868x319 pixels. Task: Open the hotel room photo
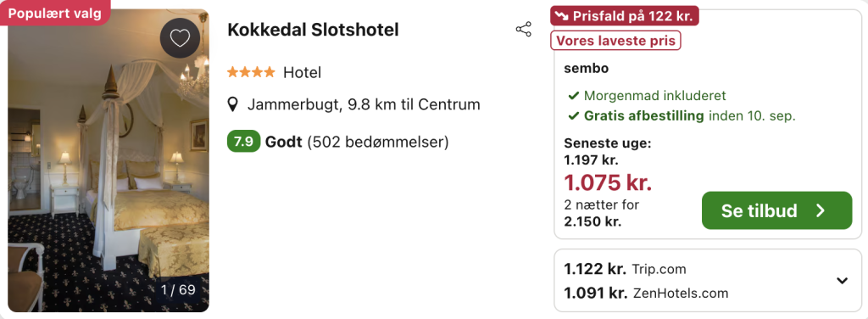click(108, 160)
